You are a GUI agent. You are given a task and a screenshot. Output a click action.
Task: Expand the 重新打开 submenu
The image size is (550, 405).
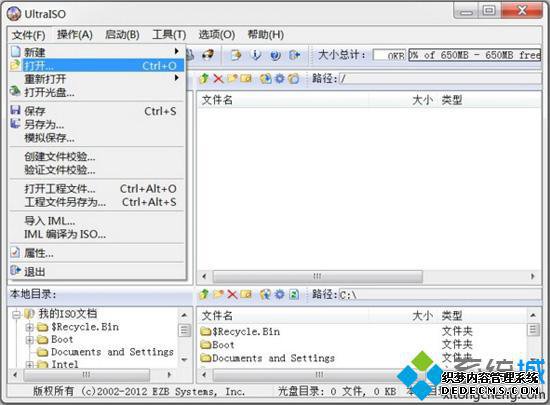(96, 79)
